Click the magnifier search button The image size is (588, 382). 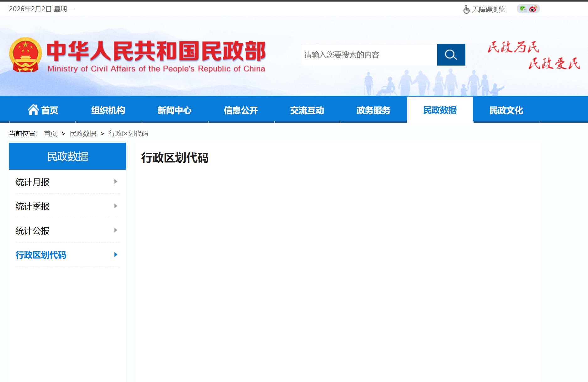tap(451, 55)
